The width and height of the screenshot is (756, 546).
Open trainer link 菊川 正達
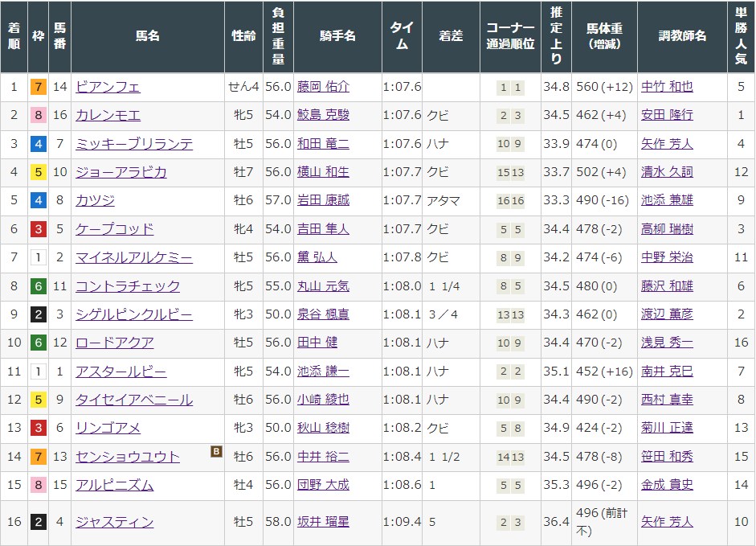pyautogui.click(x=667, y=428)
